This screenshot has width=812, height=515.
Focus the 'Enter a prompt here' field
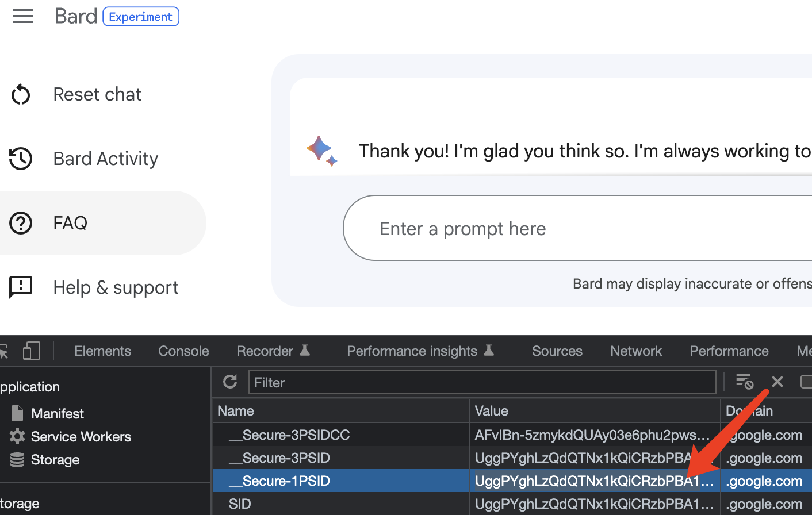coord(577,228)
